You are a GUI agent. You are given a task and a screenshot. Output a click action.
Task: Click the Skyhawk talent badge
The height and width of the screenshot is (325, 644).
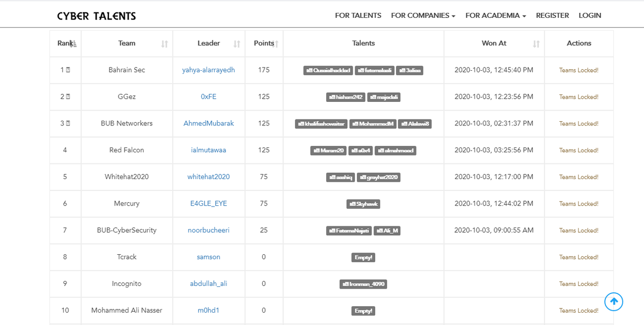pyautogui.click(x=363, y=204)
